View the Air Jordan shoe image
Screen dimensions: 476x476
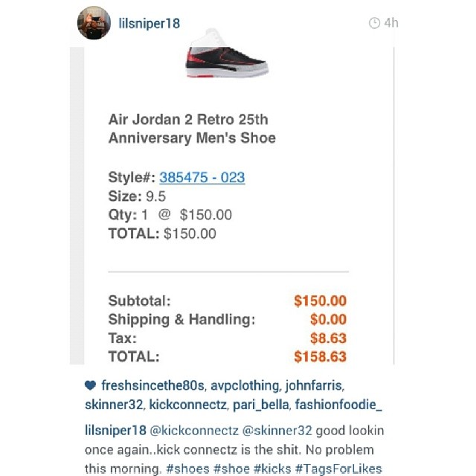(x=227, y=53)
